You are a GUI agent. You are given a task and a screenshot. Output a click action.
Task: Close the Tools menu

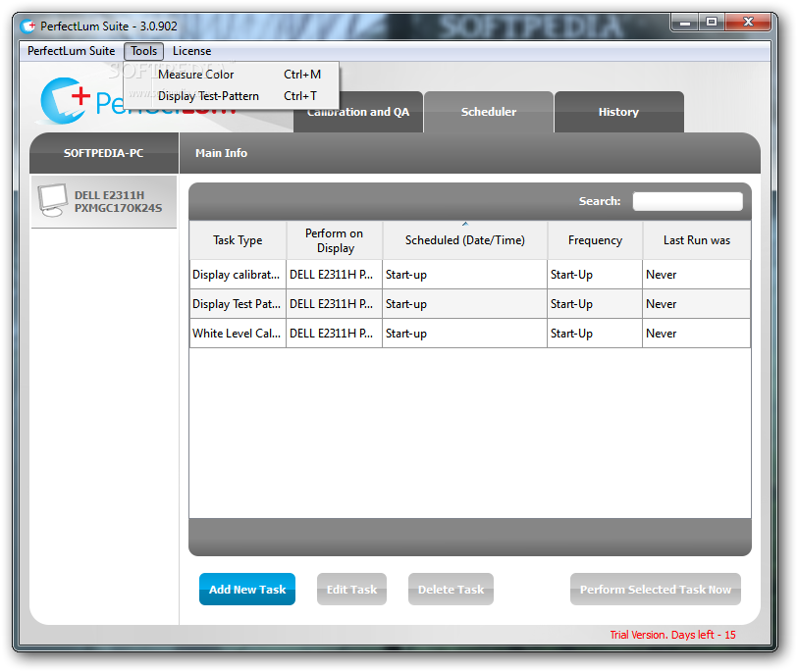143,51
